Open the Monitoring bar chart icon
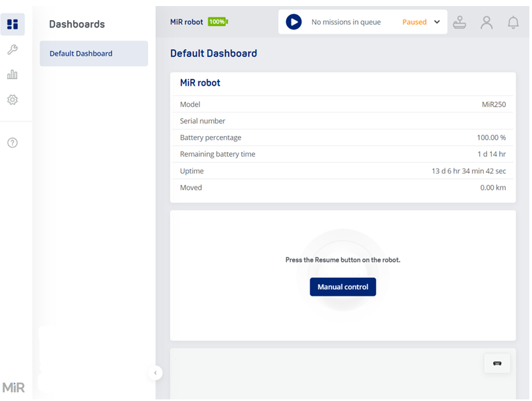 click(x=13, y=74)
